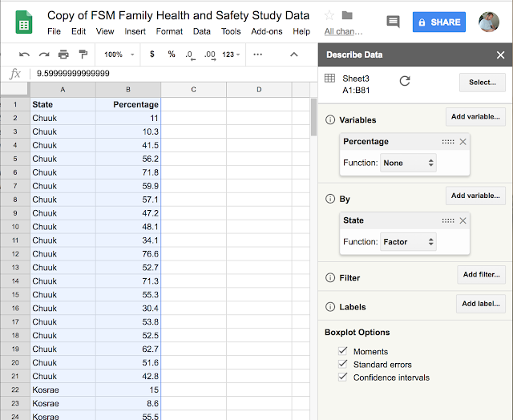Screen dimensions: 513x420
Task: Toggle the Moments checkbox
Action: click(343, 351)
